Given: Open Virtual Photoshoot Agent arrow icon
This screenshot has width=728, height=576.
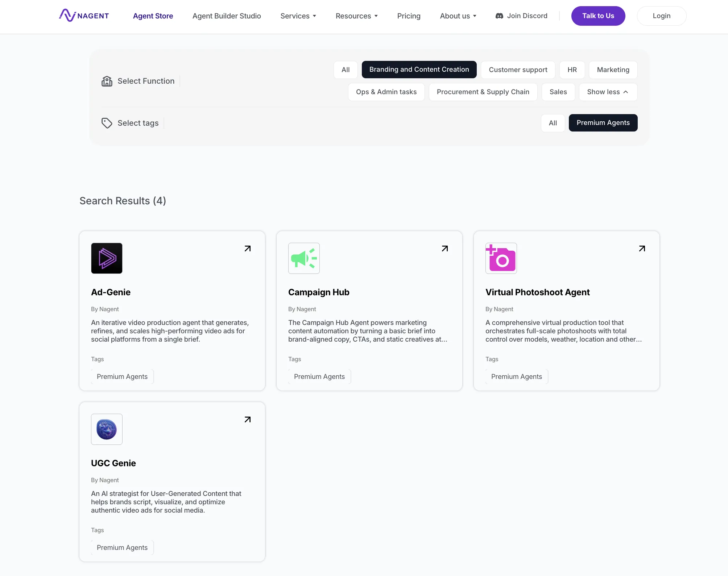Looking at the screenshot, I should click(642, 249).
